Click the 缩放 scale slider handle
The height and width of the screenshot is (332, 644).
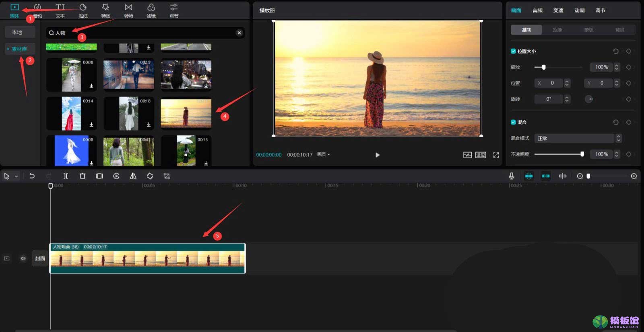(x=544, y=67)
